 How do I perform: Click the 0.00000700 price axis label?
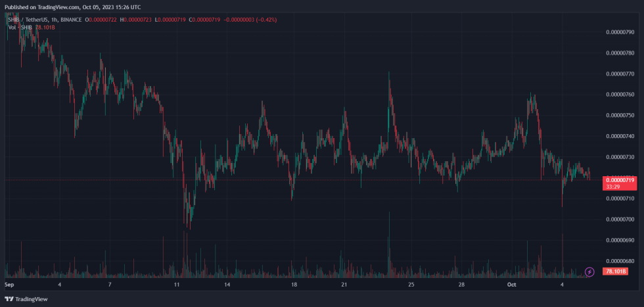coord(620,219)
